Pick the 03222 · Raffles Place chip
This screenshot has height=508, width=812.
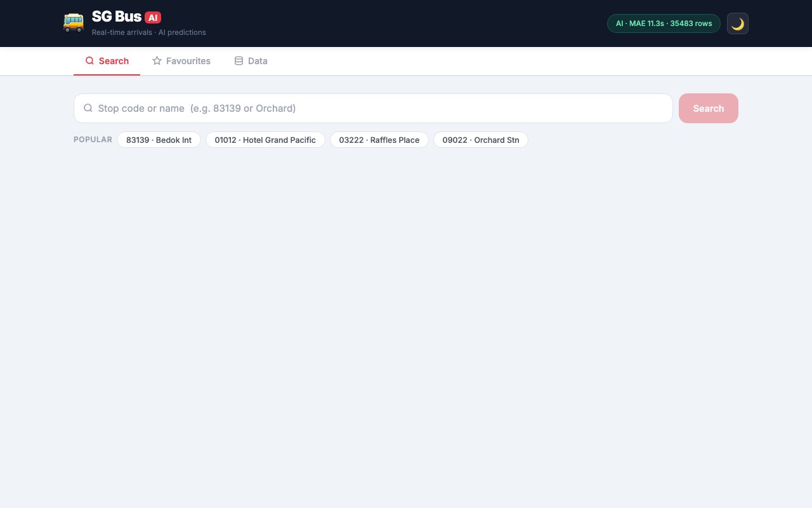(379, 140)
